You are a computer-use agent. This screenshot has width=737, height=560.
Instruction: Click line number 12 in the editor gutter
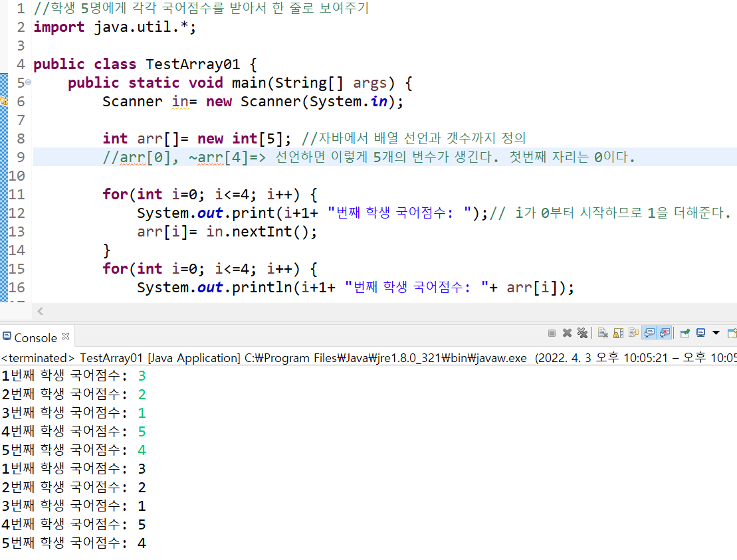tap(17, 213)
